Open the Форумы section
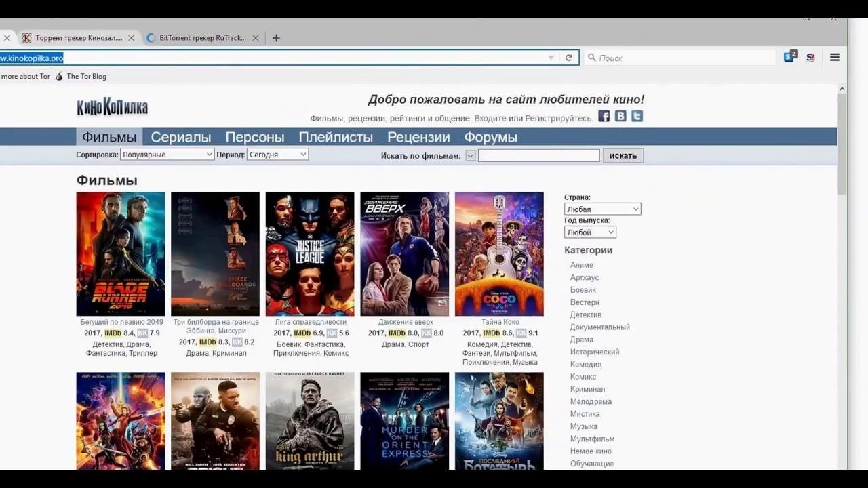 (x=491, y=137)
